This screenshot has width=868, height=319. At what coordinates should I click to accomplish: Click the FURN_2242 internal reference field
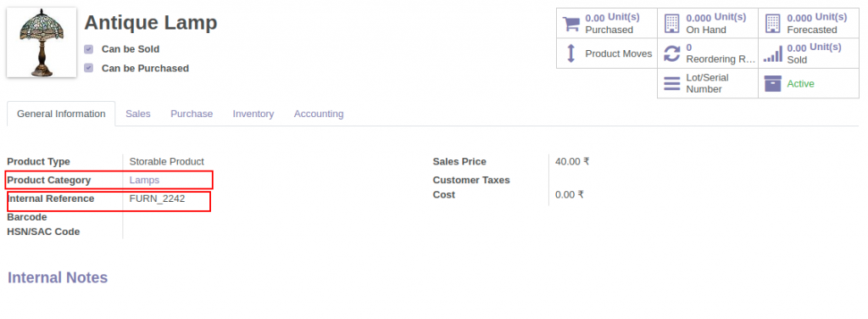[157, 199]
